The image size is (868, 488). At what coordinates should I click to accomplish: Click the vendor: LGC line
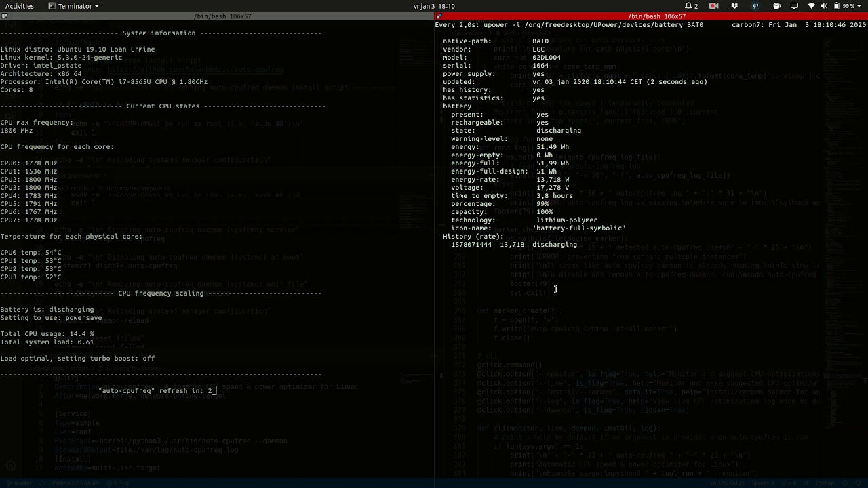tap(494, 49)
